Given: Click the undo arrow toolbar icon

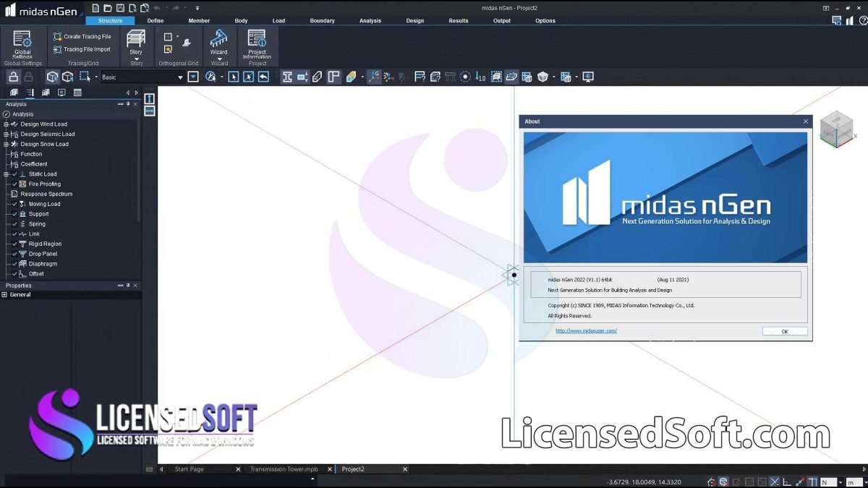Looking at the screenshot, I should coord(263,77).
